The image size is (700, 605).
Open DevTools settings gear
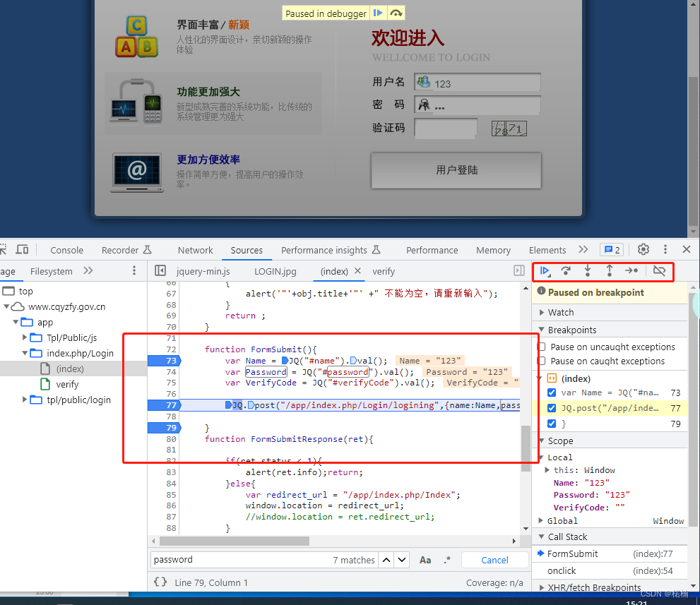tap(643, 249)
